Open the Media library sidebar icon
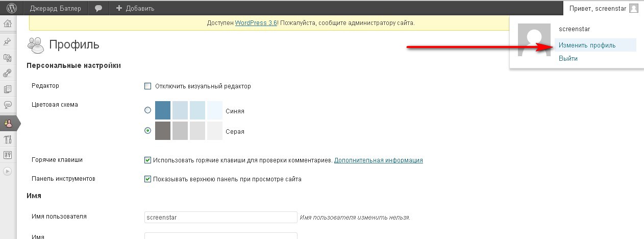This screenshot has width=644, height=239. (x=8, y=58)
